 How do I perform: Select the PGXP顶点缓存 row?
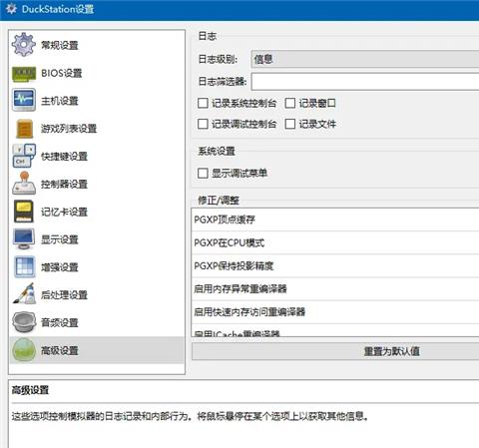coord(335,220)
